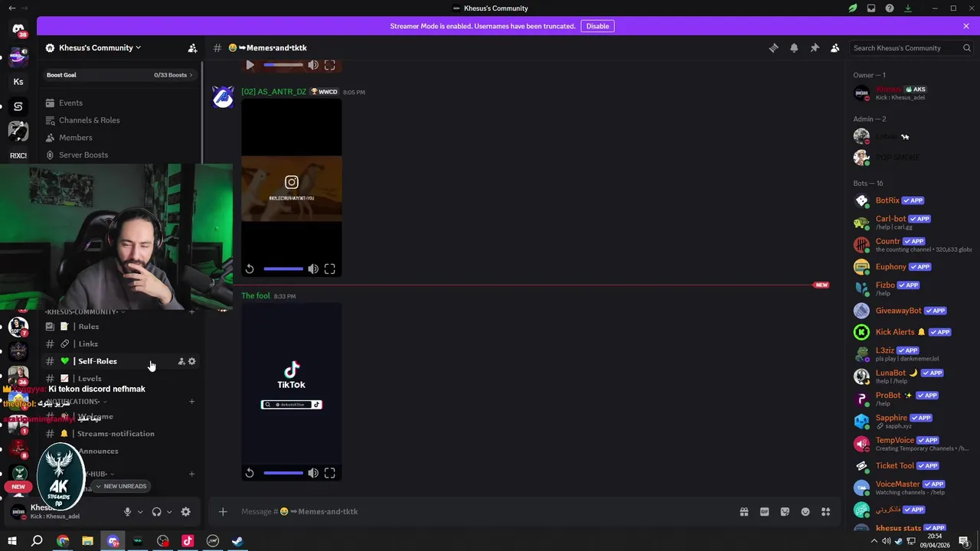Show hidden system tray icons
This screenshot has height=551, width=980.
pos(874,541)
